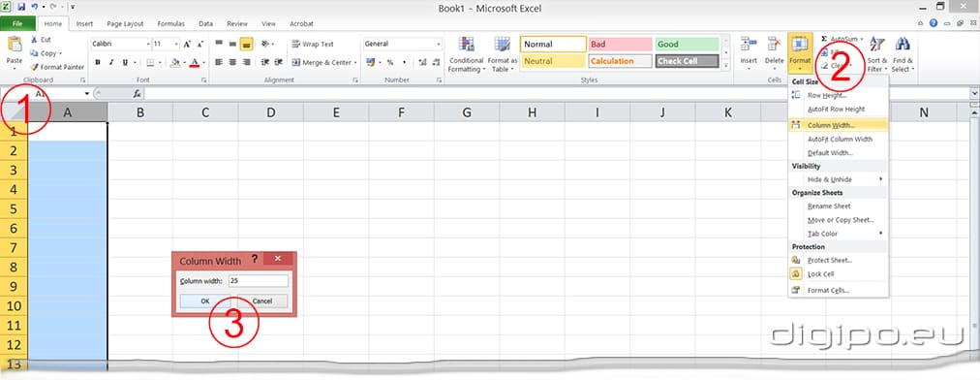Screen dimensions: 980x380
Task: Open the General number format dropdown
Action: click(438, 45)
